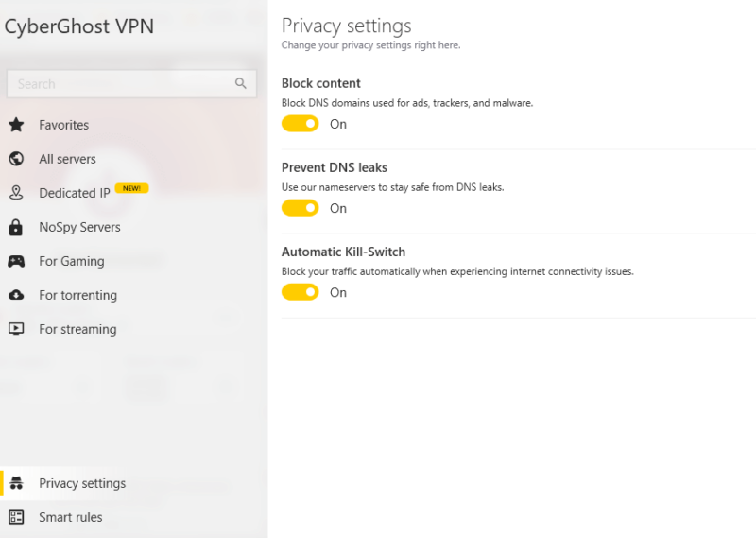
Task: Turn off the Block content toggle
Action: click(300, 124)
